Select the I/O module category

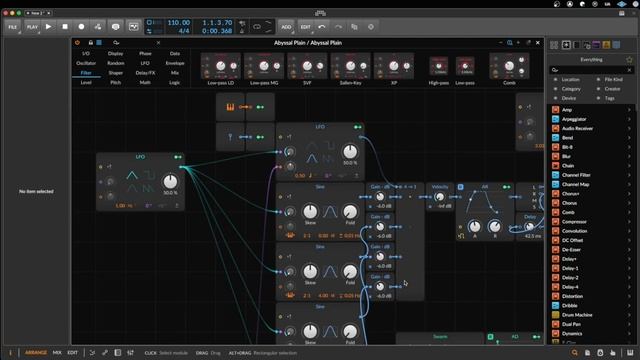(86, 53)
